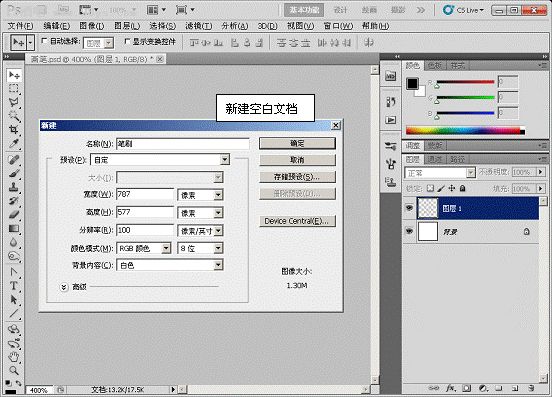The image size is (552, 397).
Task: Select the Clone Stamp tool
Action: point(14,187)
